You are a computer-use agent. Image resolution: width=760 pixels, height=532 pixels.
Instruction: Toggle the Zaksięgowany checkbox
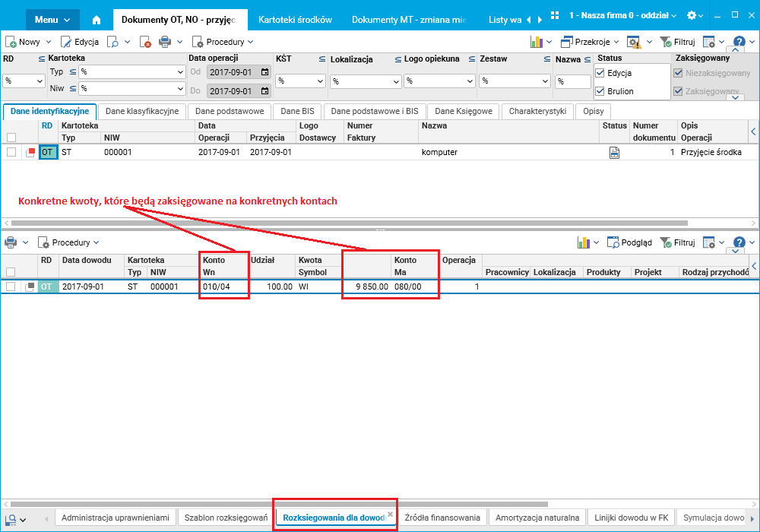tap(678, 91)
